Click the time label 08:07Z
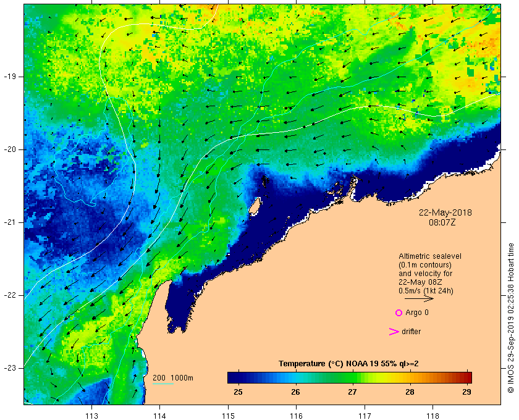 click(x=442, y=222)
